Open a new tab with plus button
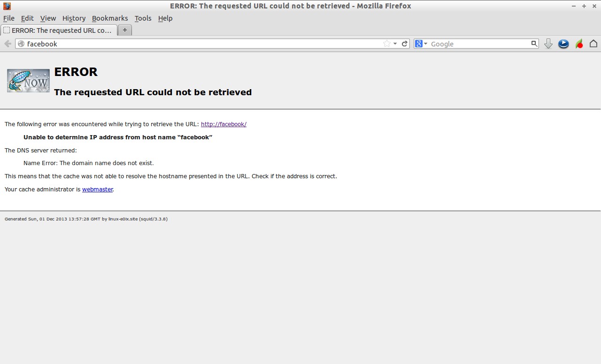This screenshot has width=601, height=364. (124, 30)
